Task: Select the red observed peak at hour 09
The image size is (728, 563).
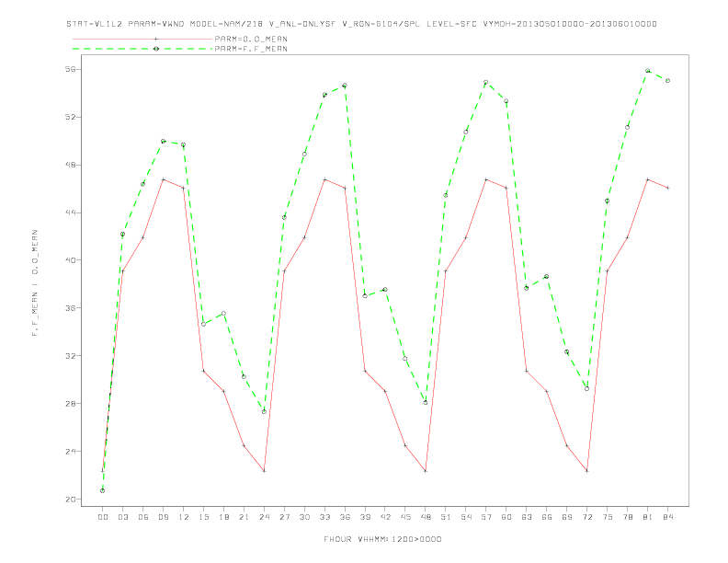Action: tap(163, 179)
